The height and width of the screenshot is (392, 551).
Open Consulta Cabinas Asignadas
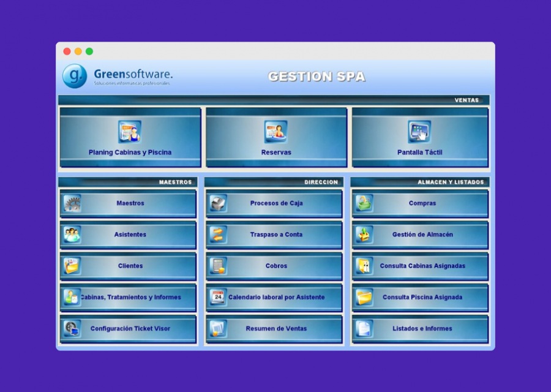click(420, 266)
